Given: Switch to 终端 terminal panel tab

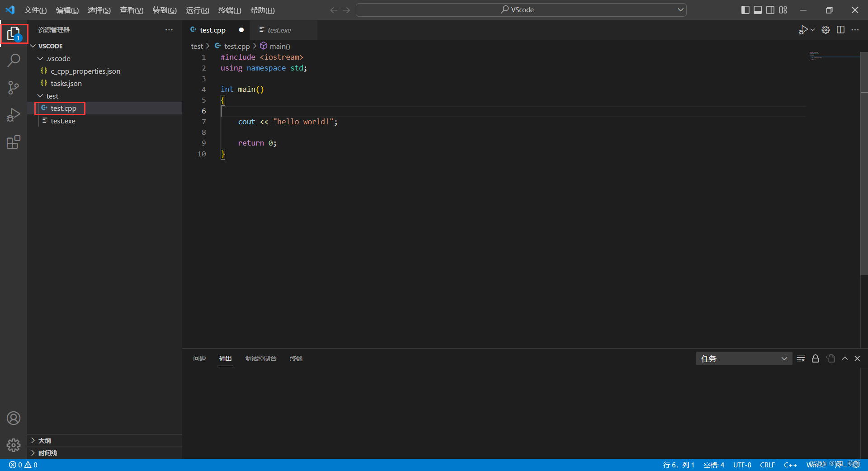Looking at the screenshot, I should 296,358.
